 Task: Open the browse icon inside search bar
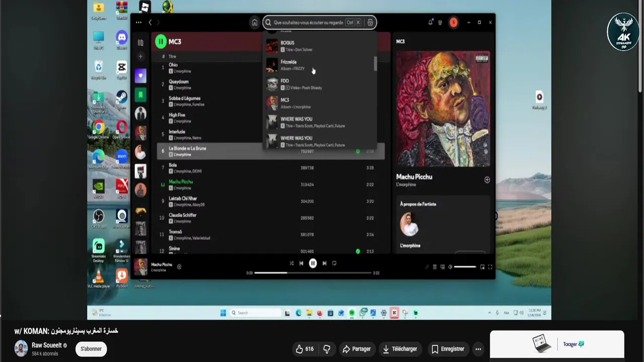370,23
